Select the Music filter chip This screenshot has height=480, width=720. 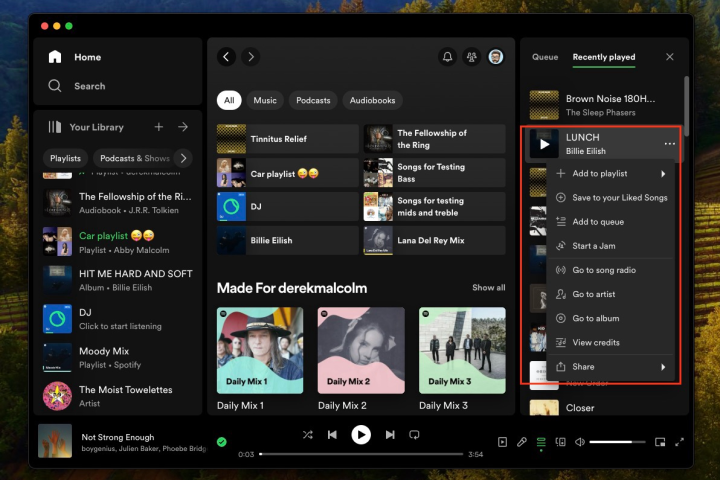pyautogui.click(x=265, y=100)
